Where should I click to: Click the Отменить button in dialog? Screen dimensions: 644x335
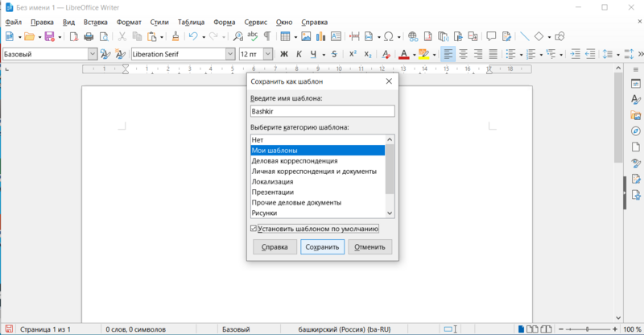(369, 247)
